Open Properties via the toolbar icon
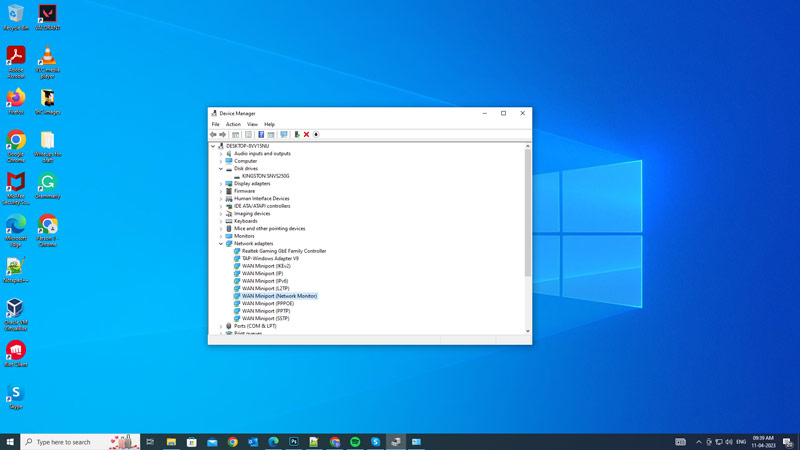The height and width of the screenshot is (450, 800). point(248,135)
